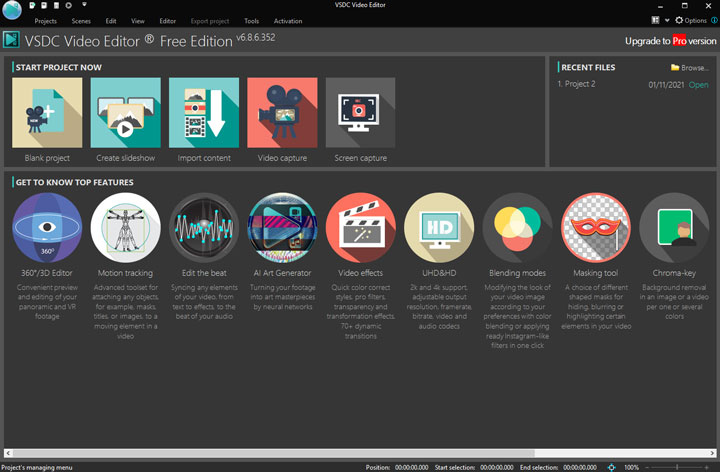Open the Activation tab
The height and width of the screenshot is (472, 720).
point(288,21)
